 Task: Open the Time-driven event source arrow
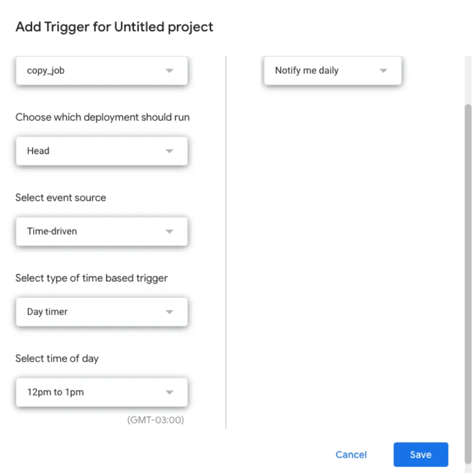[x=170, y=231]
